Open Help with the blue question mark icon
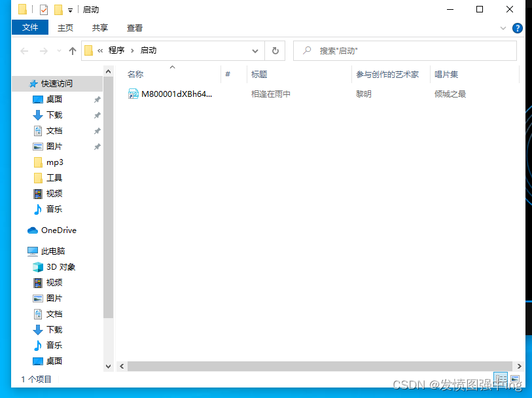Image resolution: width=532 pixels, height=398 pixels. 517,28
